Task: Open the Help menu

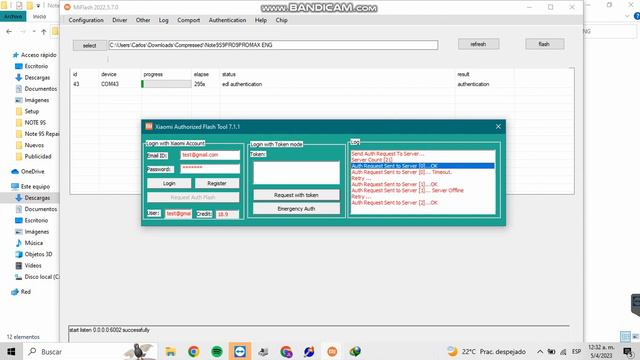Action: 260,20
